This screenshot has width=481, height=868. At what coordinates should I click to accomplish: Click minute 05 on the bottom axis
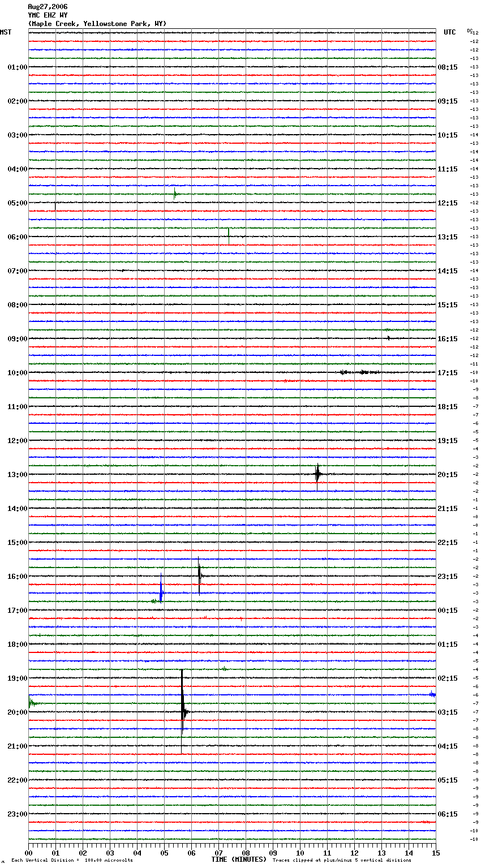pos(164,853)
